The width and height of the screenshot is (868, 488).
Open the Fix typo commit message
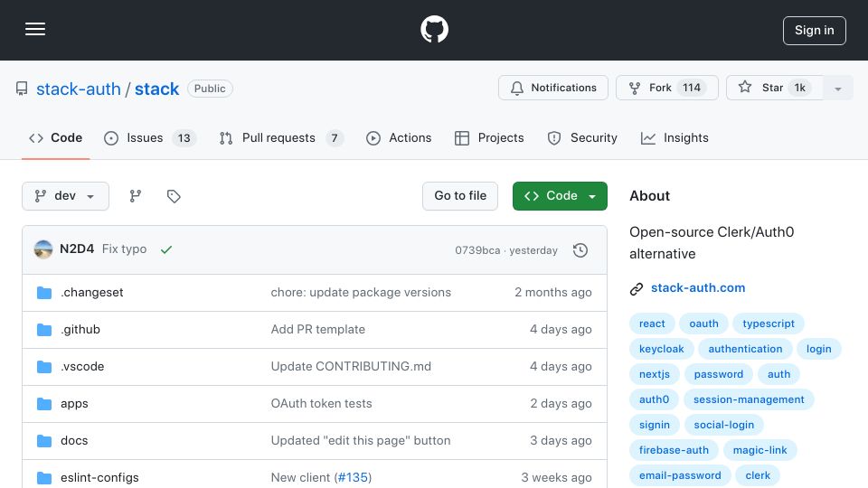click(x=124, y=249)
